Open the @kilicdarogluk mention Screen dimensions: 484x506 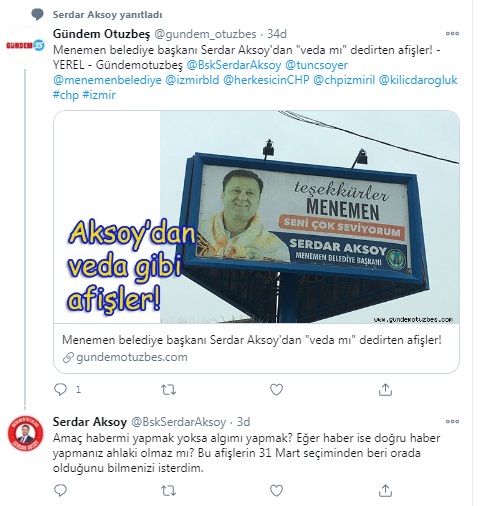pos(418,80)
